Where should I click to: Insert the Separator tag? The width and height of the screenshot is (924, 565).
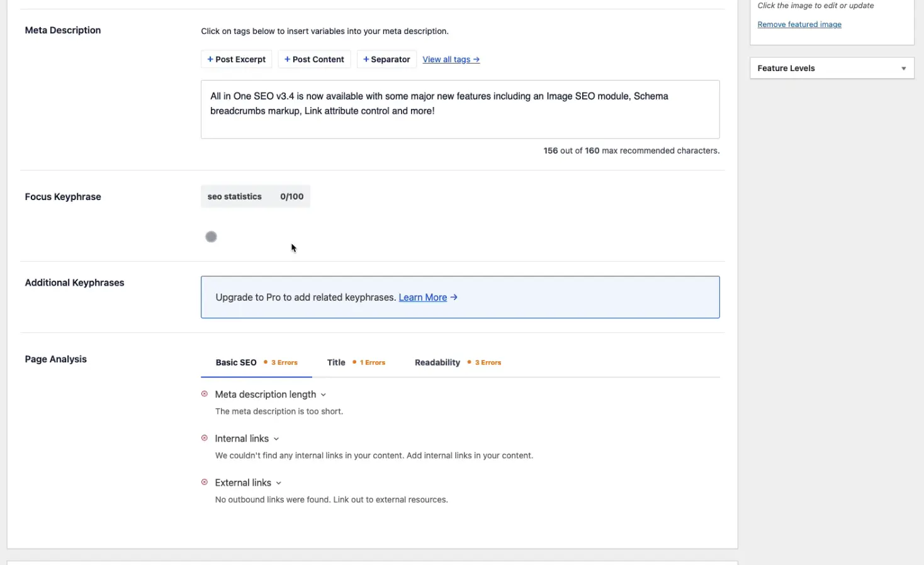pyautogui.click(x=386, y=59)
